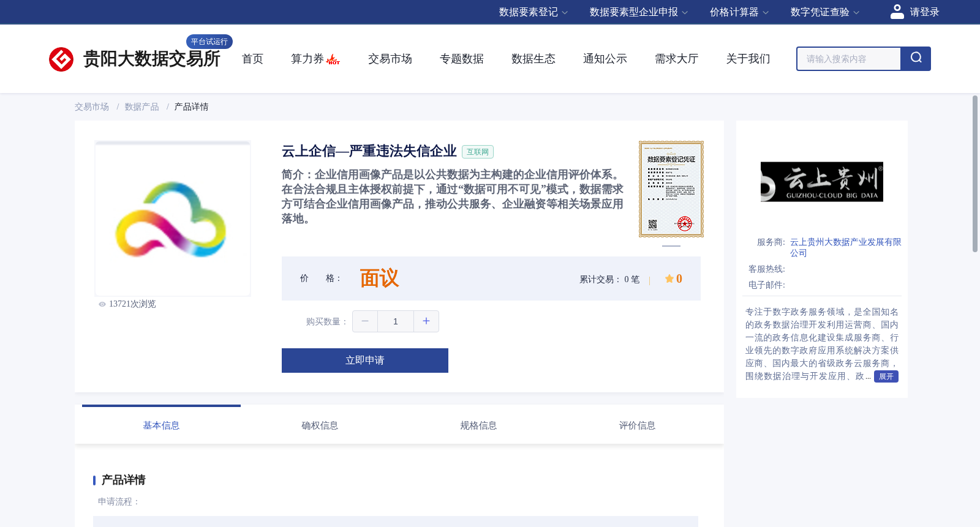Increase purchase quantity with plus button
Image resolution: width=980 pixels, height=527 pixels.
tap(426, 321)
